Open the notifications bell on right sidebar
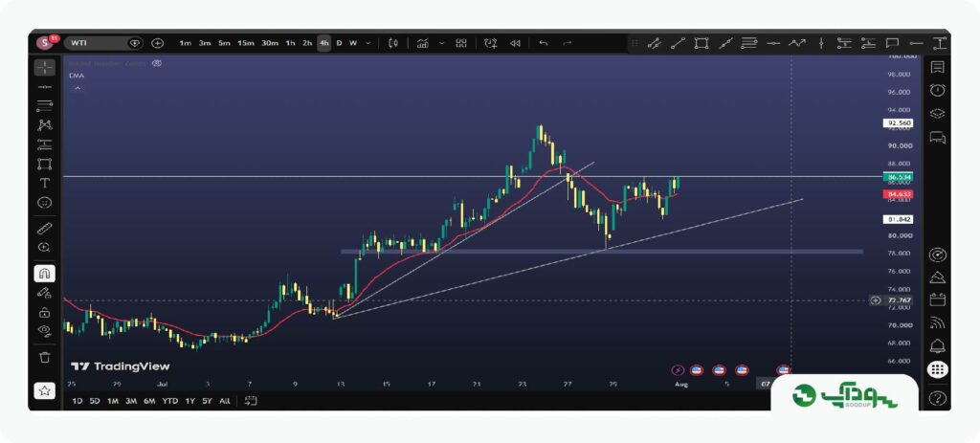980x443 pixels. click(x=937, y=345)
